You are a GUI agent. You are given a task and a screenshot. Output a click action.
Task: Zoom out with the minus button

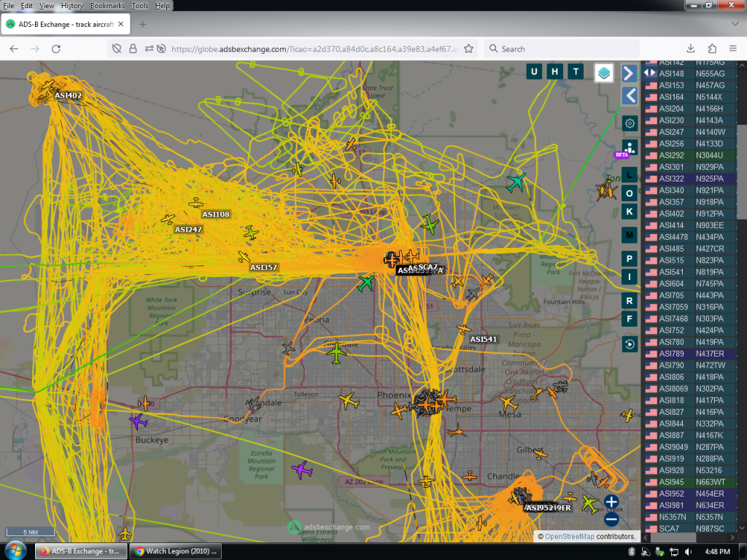click(x=611, y=519)
